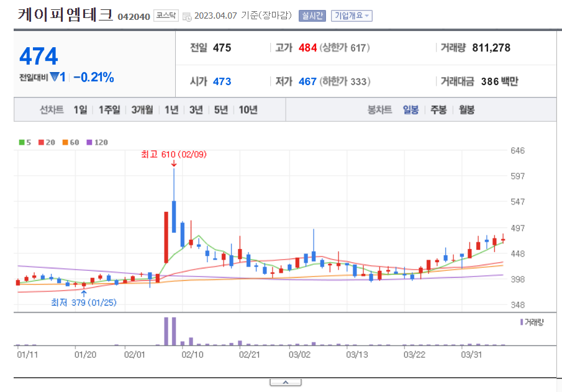Click the 전일 475 previous close value
This screenshot has width=562, height=392.
[x=222, y=48]
